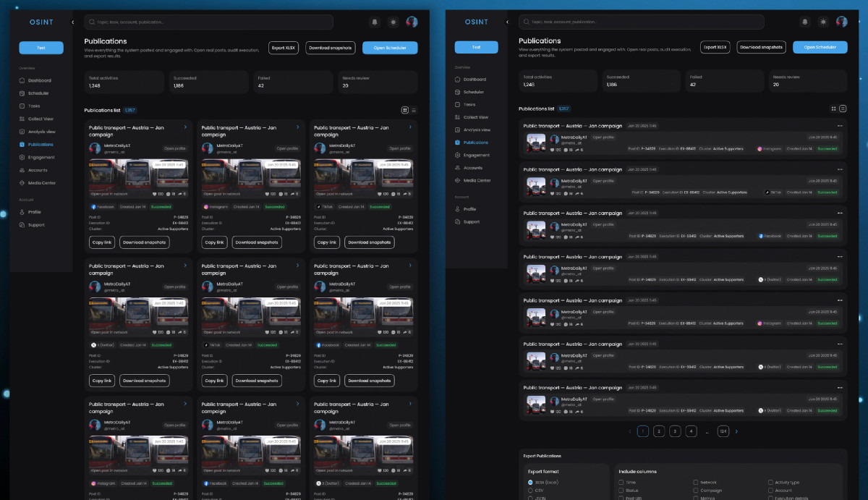Check the Network column checkbox
The height and width of the screenshot is (500, 868).
click(x=696, y=482)
